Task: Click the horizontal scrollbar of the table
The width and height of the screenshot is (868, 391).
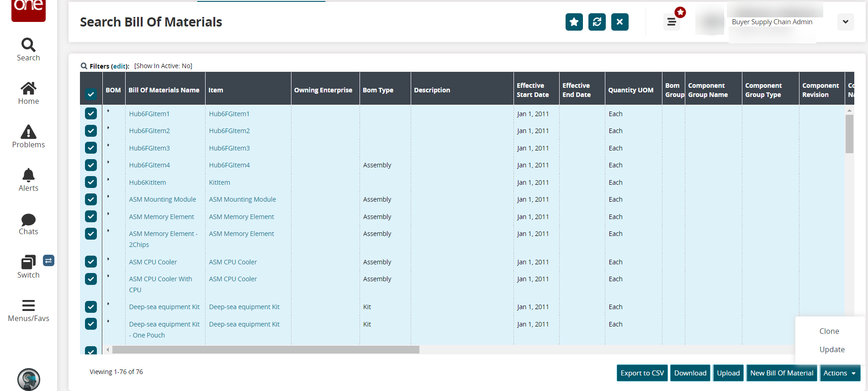Action: [x=265, y=350]
